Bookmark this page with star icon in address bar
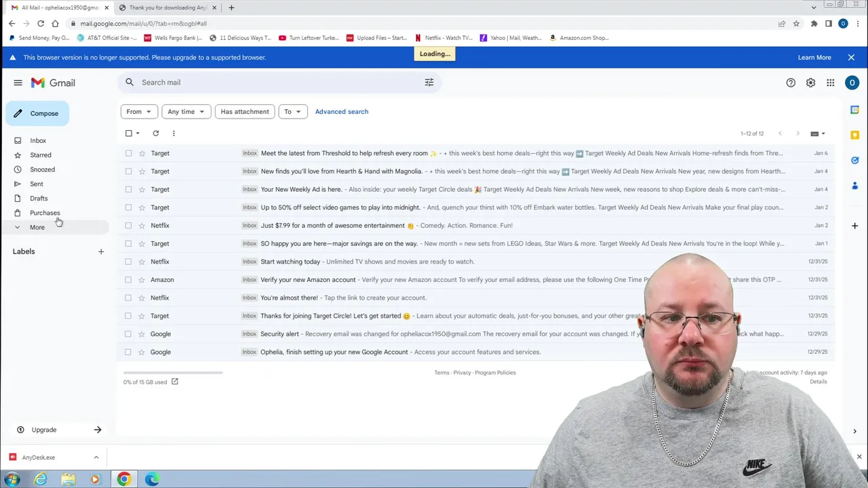This screenshot has width=868, height=488. (x=796, y=23)
